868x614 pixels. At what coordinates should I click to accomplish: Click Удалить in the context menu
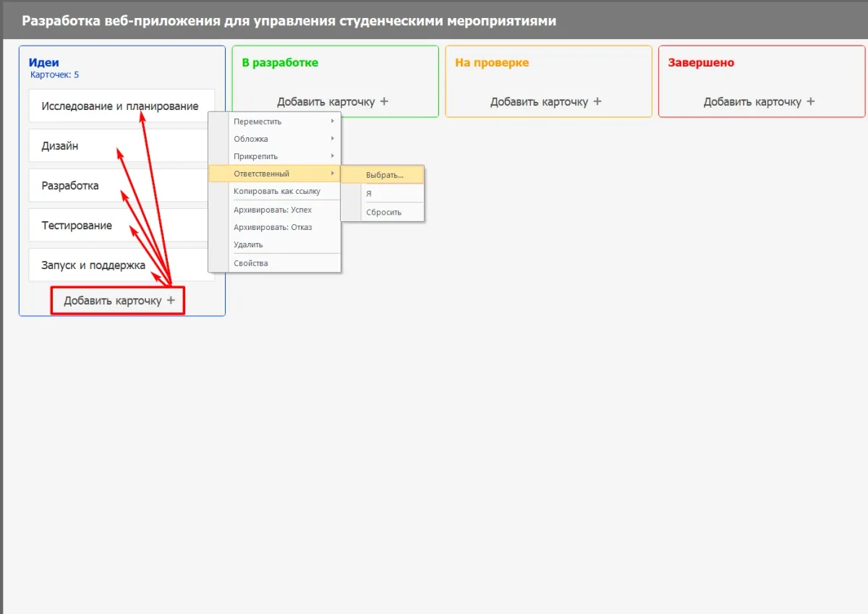tap(248, 244)
